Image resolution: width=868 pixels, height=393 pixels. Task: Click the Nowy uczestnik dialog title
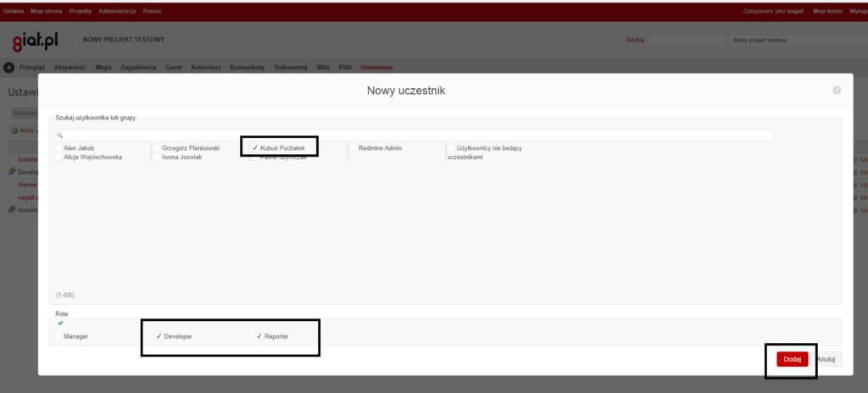[406, 91]
